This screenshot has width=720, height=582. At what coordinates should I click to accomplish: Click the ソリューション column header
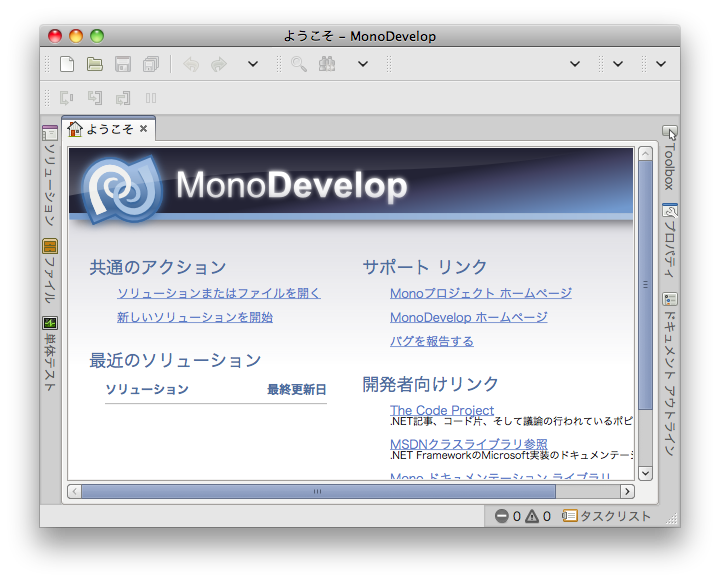click(x=147, y=390)
